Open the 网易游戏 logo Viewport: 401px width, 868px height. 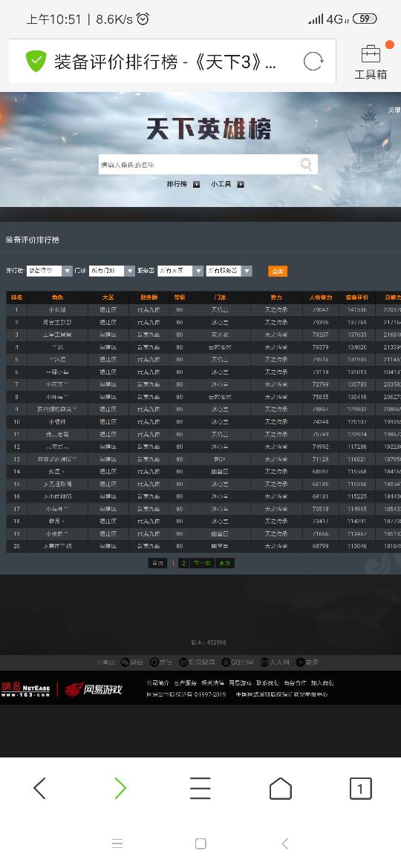(93, 689)
